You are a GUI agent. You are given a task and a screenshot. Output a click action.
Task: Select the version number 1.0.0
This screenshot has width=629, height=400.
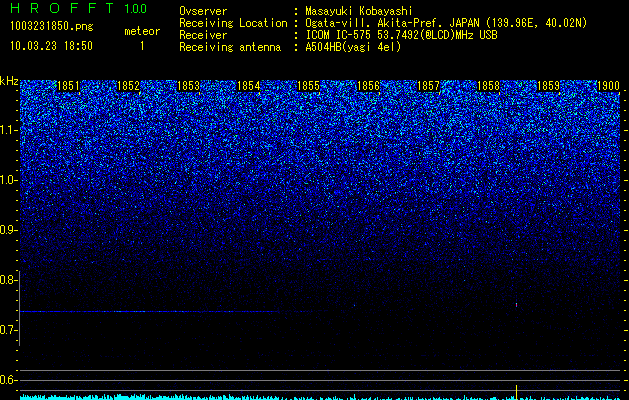(x=136, y=9)
